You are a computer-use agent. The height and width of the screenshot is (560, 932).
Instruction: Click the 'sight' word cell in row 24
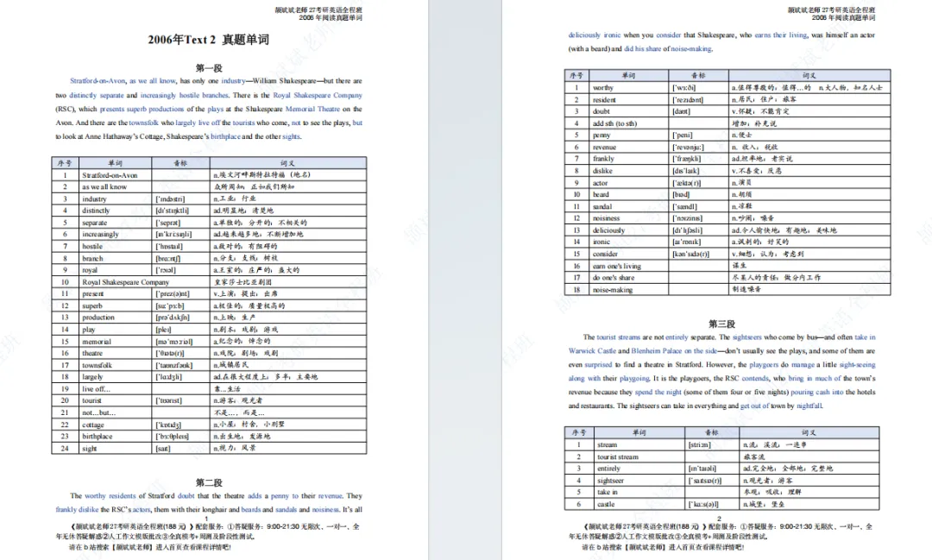pos(116,448)
